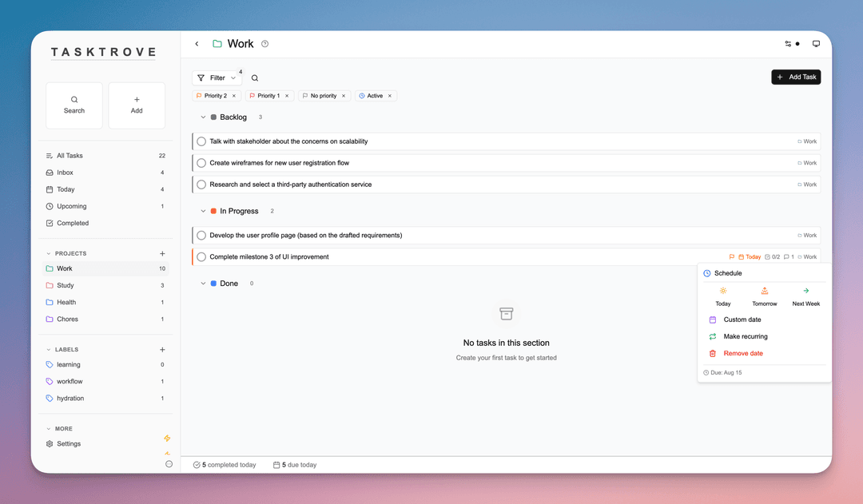This screenshot has width=863, height=504.
Task: Collapse the LABELS sidebar group
Action: point(49,349)
